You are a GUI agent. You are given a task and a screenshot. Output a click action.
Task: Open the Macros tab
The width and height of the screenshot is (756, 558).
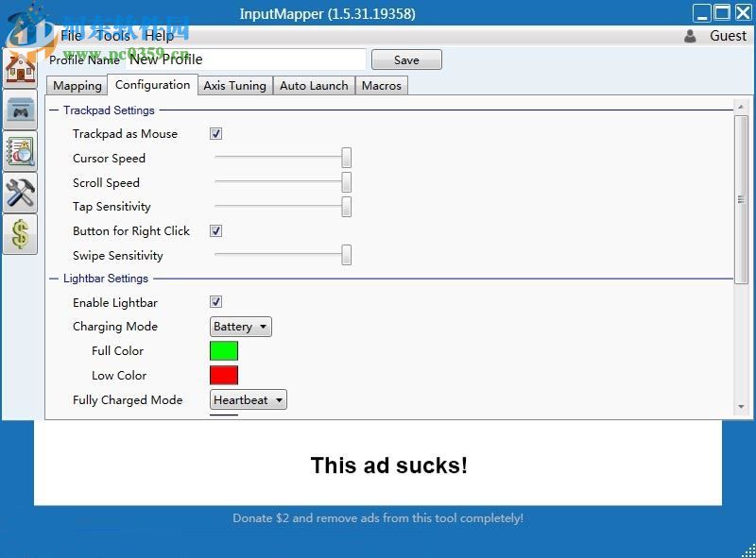[x=382, y=86]
